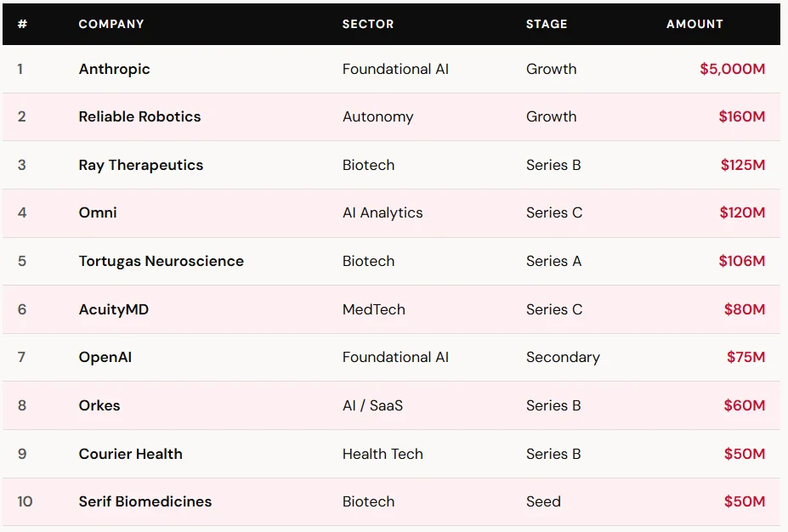Click the AMOUNT column header
Image resolution: width=788 pixels, height=532 pixels.
coord(694,24)
